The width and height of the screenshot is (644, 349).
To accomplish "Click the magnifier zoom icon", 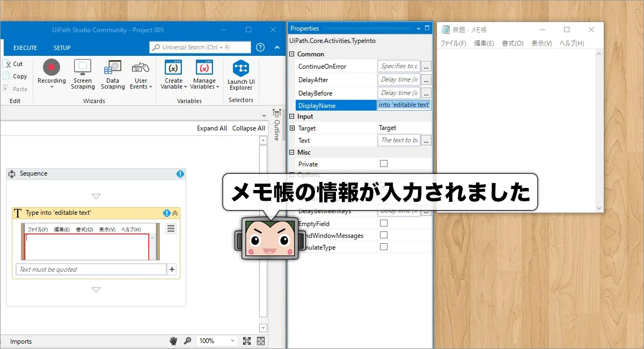I will coord(188,341).
